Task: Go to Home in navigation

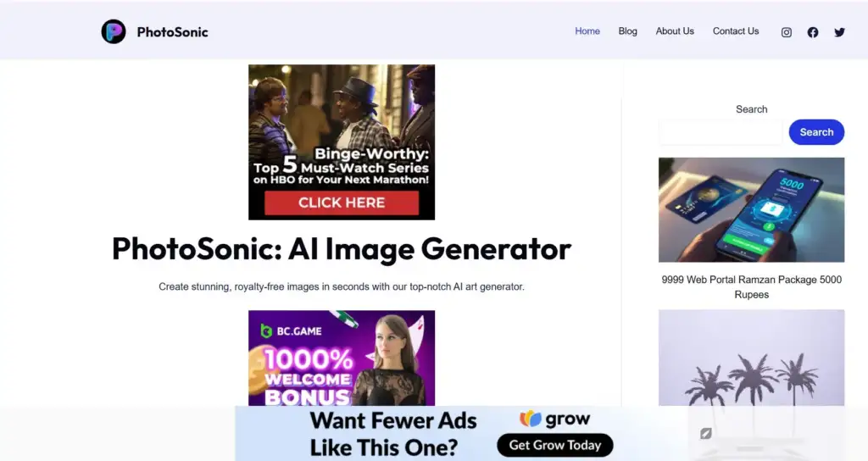Action: (x=587, y=31)
